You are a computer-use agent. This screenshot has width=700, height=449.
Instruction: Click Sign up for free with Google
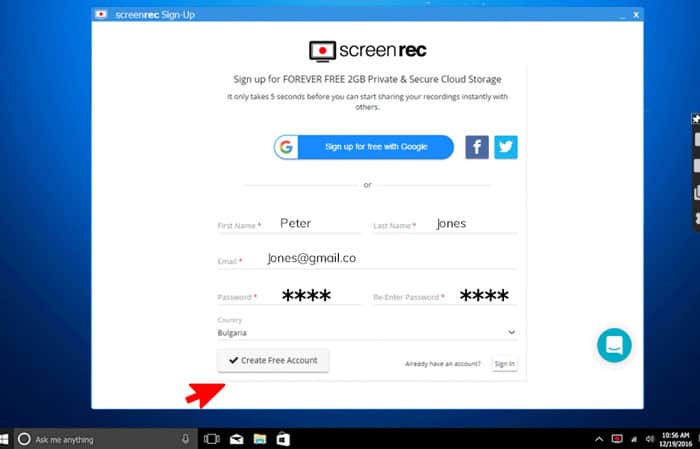(364, 147)
